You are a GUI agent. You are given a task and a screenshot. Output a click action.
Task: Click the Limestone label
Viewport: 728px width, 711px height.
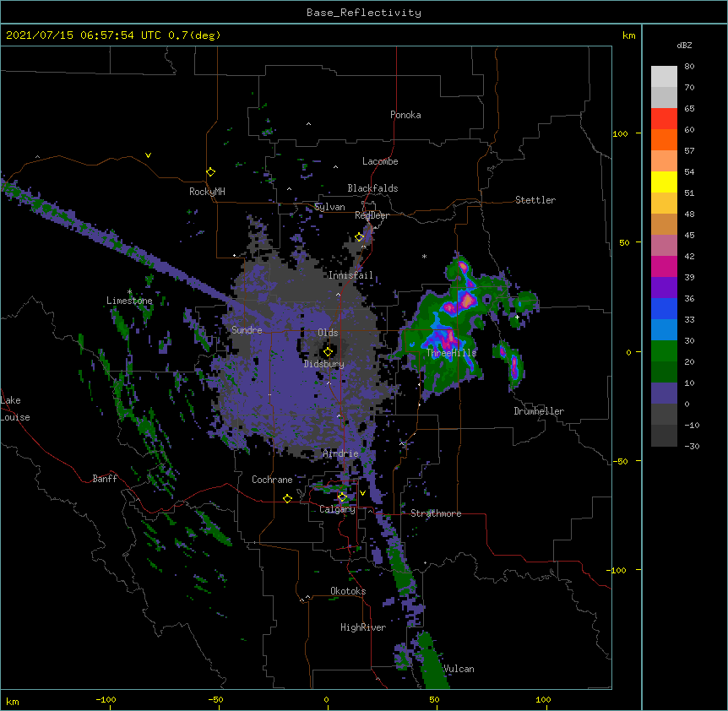point(129,301)
